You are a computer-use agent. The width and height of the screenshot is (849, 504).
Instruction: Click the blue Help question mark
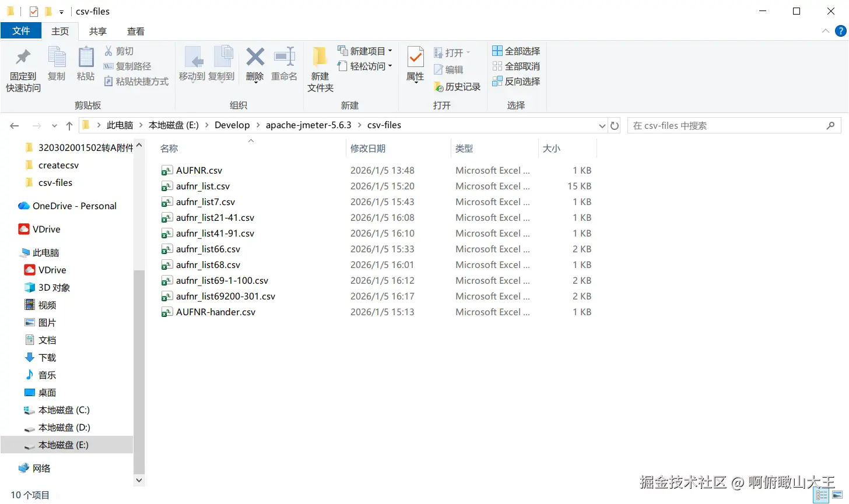(x=840, y=31)
